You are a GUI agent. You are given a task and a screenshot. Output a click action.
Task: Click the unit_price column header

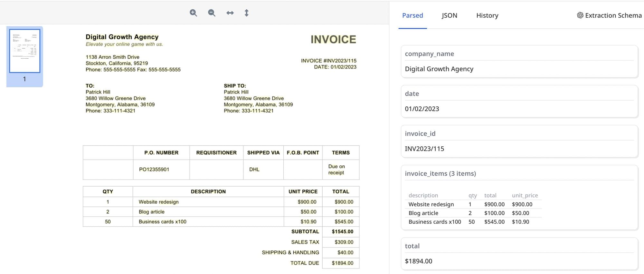525,195
